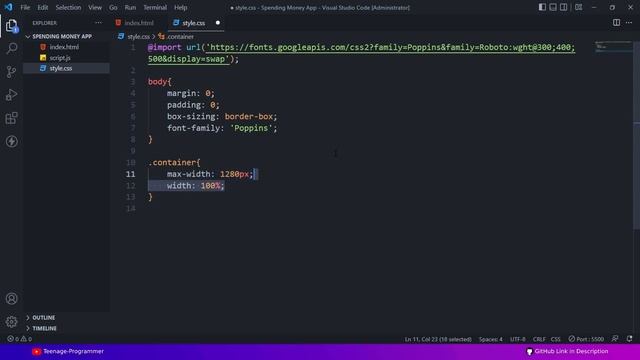Open Explorer views and more actions ellipsis
Image resolution: width=640 pixels, height=360 pixels.
pos(98,23)
